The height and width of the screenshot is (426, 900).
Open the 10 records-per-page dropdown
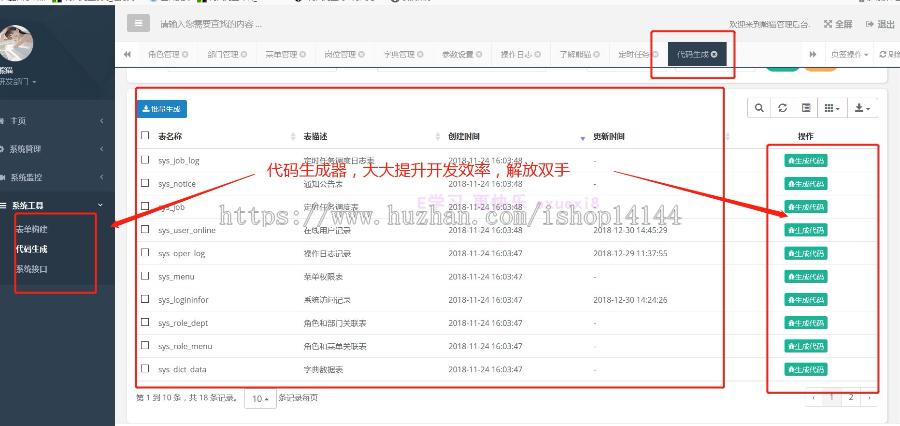coord(260,398)
